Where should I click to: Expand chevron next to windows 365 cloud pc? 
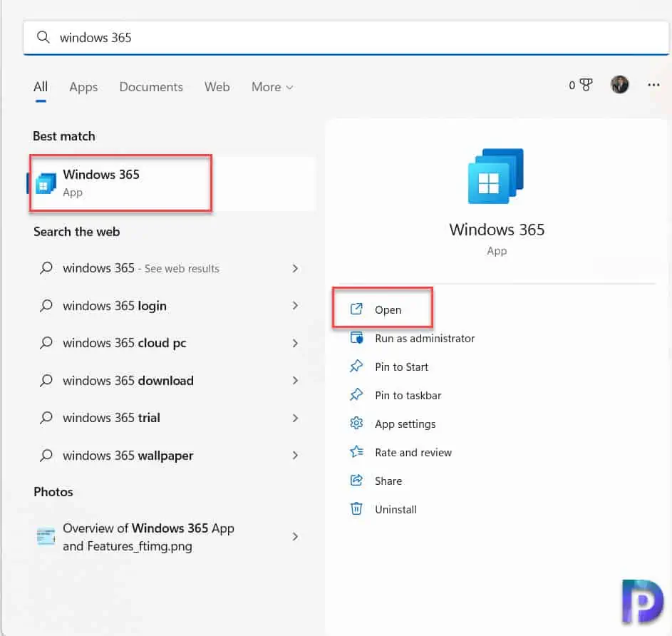[x=295, y=343]
